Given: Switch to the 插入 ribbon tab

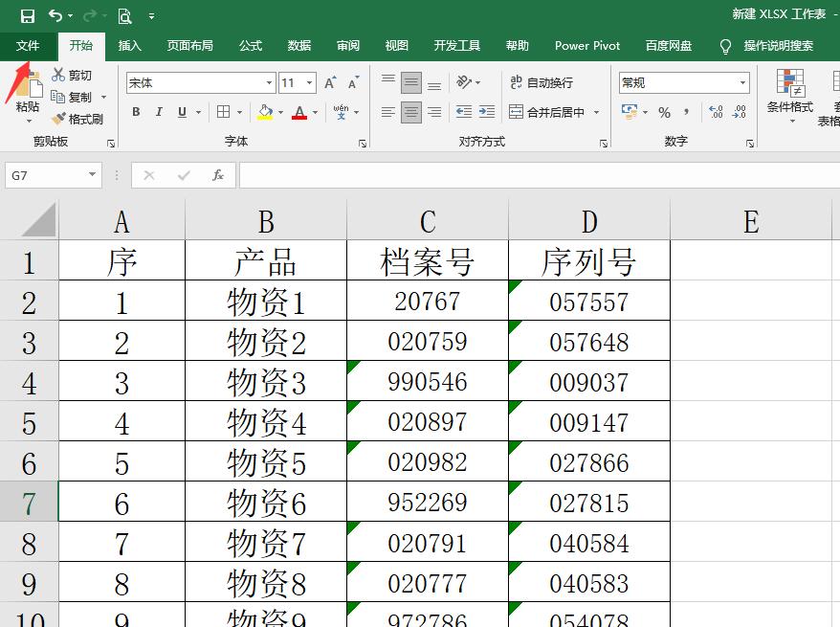Looking at the screenshot, I should pyautogui.click(x=129, y=45).
